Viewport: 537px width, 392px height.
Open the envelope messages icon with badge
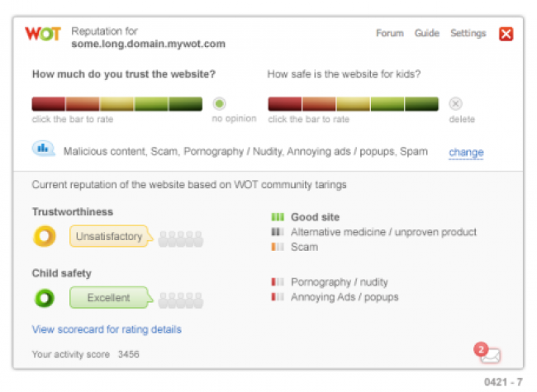click(487, 352)
